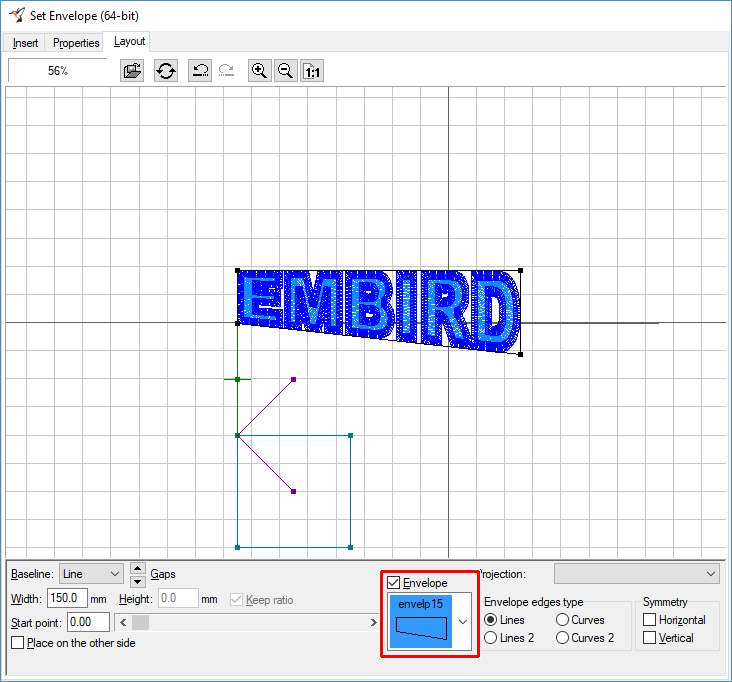Click the zoom in magnifier icon
Viewport: 732px width, 682px height.
[260, 71]
